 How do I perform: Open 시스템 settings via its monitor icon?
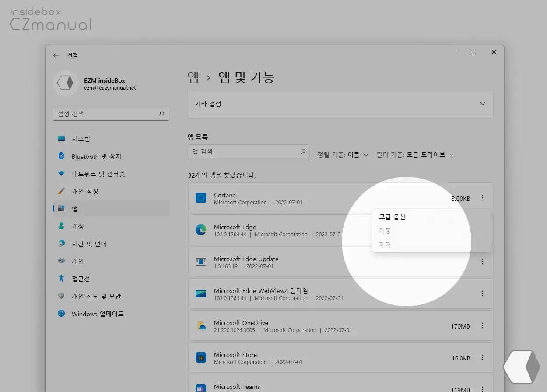[61, 139]
